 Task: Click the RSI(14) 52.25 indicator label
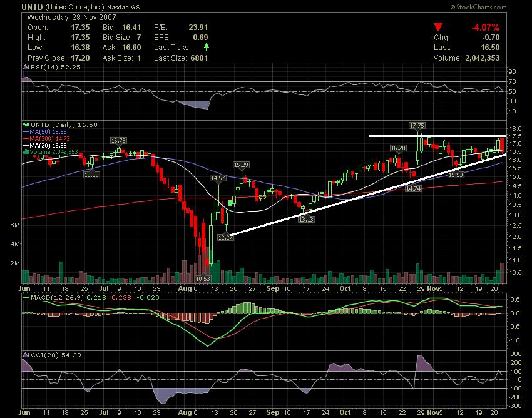coord(55,67)
